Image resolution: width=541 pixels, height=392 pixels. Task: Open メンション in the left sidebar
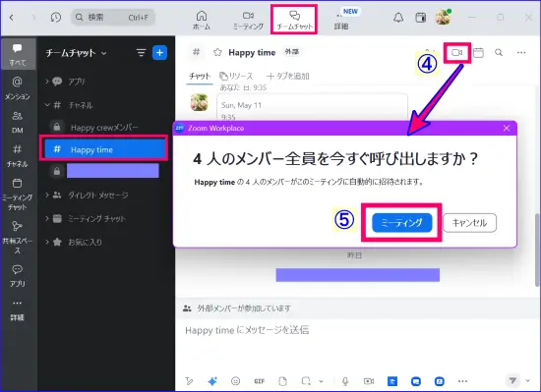click(x=18, y=88)
